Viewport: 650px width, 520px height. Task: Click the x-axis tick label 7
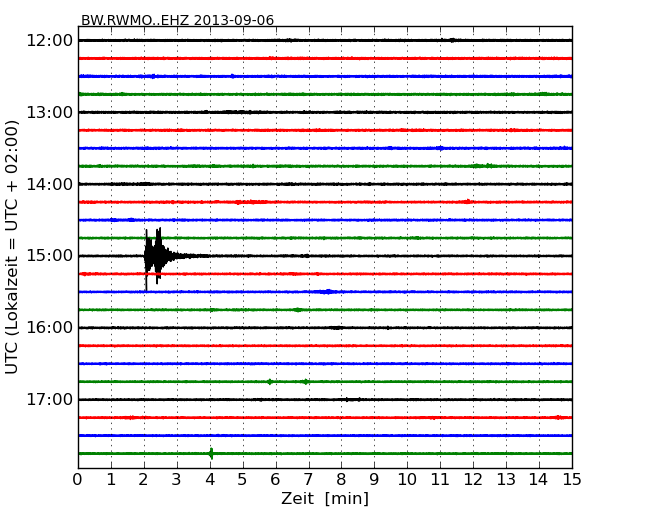click(308, 480)
